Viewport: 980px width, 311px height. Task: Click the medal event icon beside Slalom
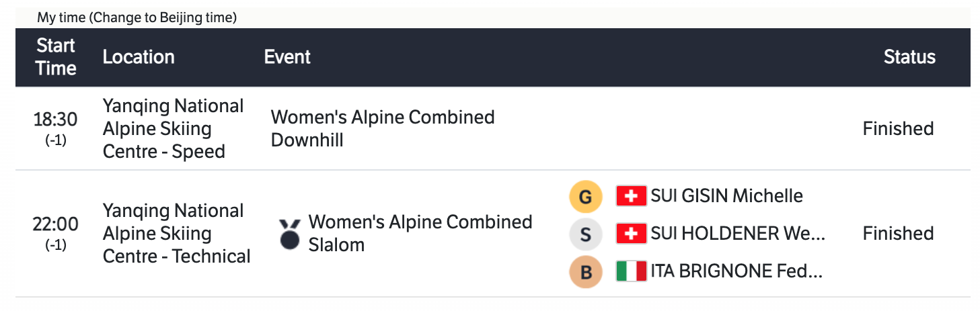coord(289,234)
